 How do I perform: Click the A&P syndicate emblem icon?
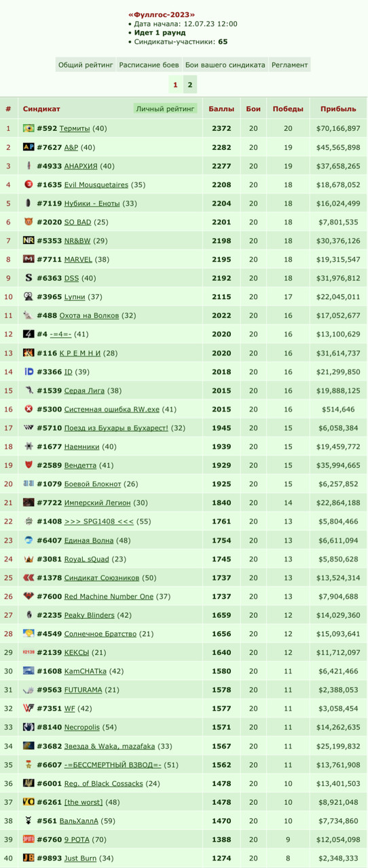[x=29, y=147]
